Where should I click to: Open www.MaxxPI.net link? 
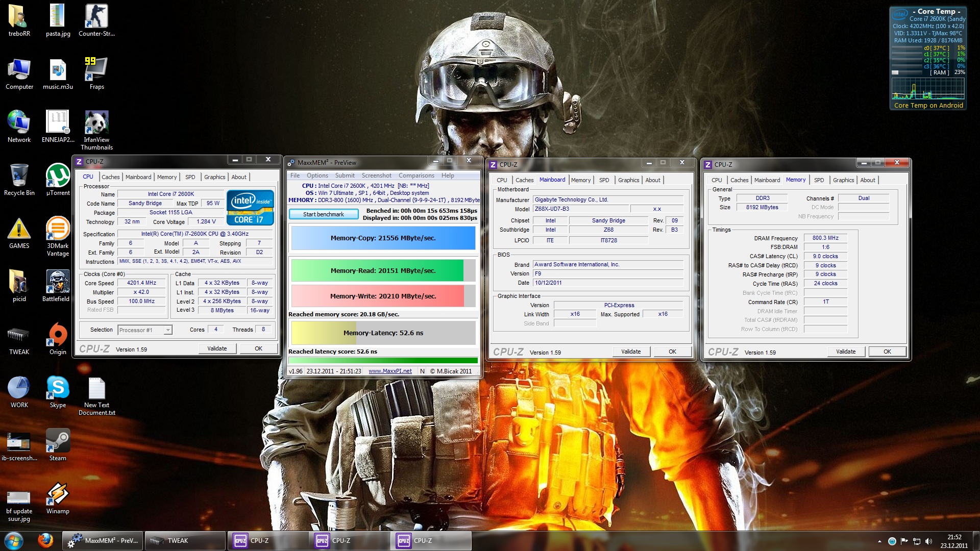pos(390,371)
